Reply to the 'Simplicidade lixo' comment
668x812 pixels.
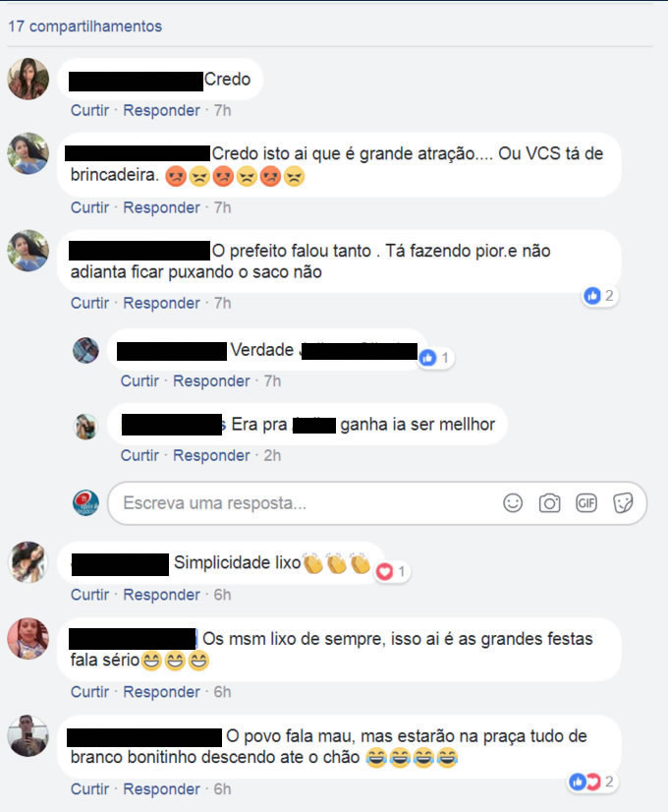point(161,595)
